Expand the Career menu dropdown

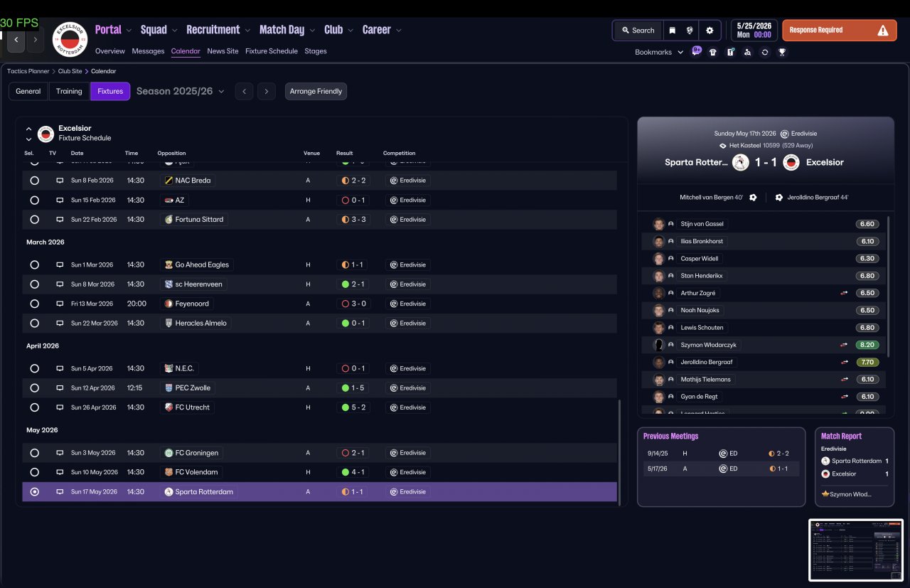pyautogui.click(x=398, y=31)
